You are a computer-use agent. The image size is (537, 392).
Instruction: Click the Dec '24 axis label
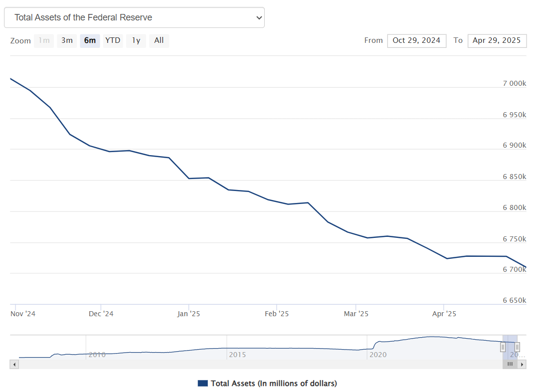[101, 314]
